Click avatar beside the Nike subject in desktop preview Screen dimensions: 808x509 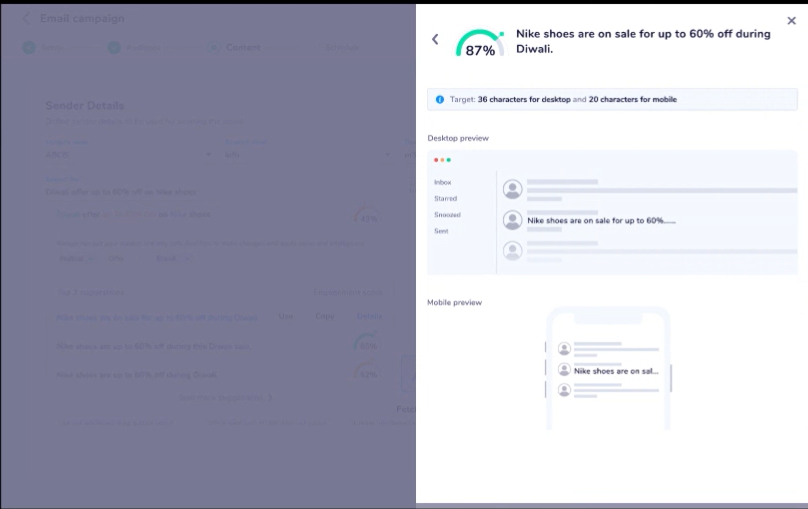tap(512, 220)
